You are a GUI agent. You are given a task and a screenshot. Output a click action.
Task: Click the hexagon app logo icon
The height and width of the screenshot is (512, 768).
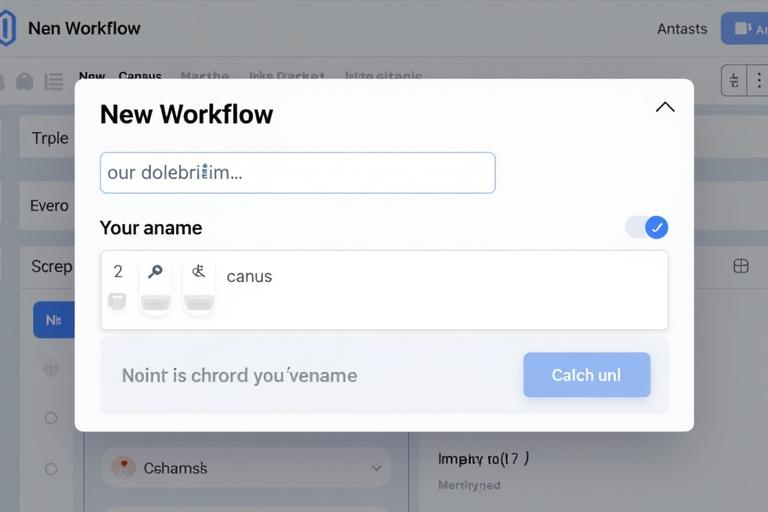pyautogui.click(x=7, y=27)
